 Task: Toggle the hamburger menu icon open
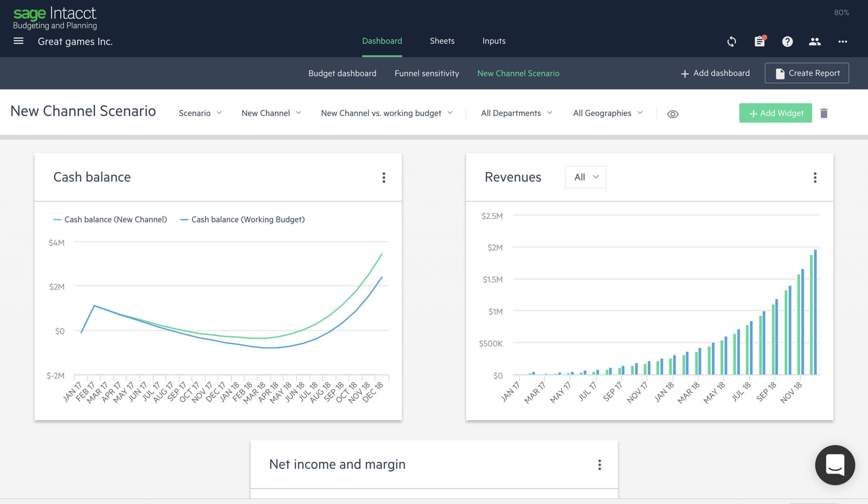[17, 41]
